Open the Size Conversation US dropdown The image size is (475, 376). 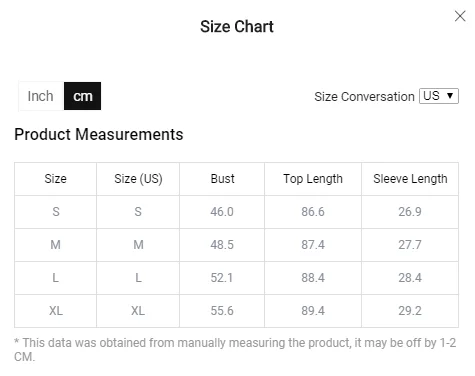439,96
